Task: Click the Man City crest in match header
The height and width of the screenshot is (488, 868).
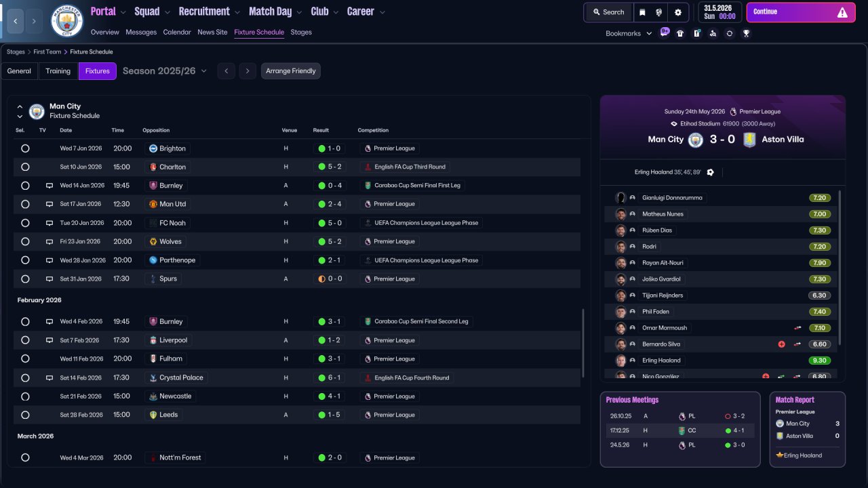Action: 696,140
